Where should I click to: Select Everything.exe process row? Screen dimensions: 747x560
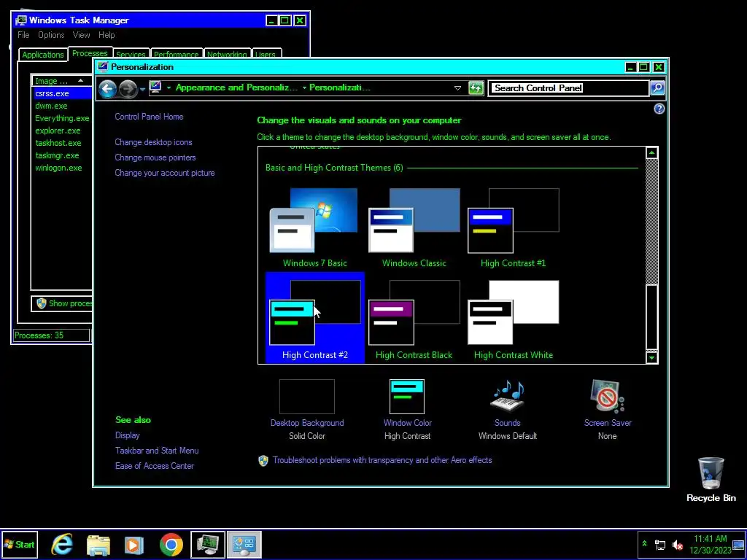click(x=62, y=119)
